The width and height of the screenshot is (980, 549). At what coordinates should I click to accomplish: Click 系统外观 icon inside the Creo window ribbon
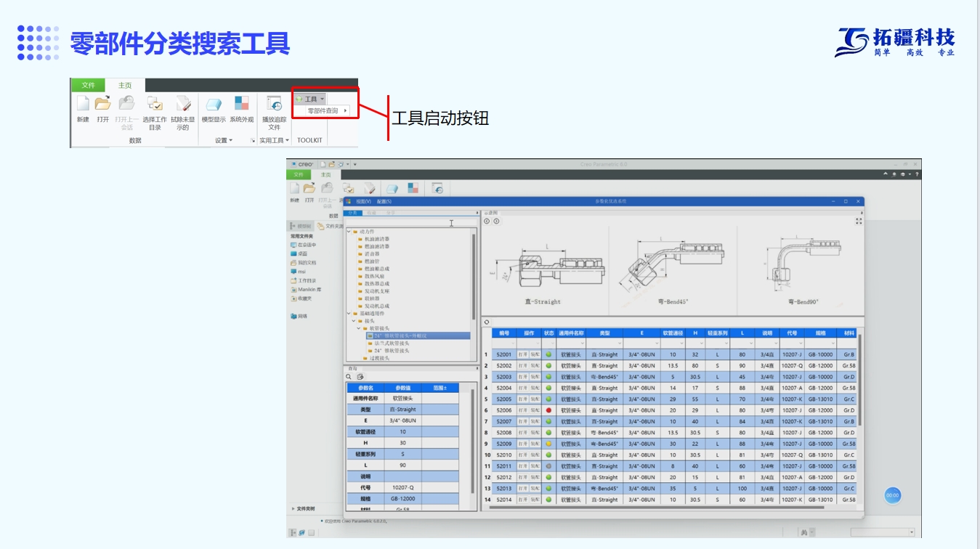pyautogui.click(x=413, y=187)
